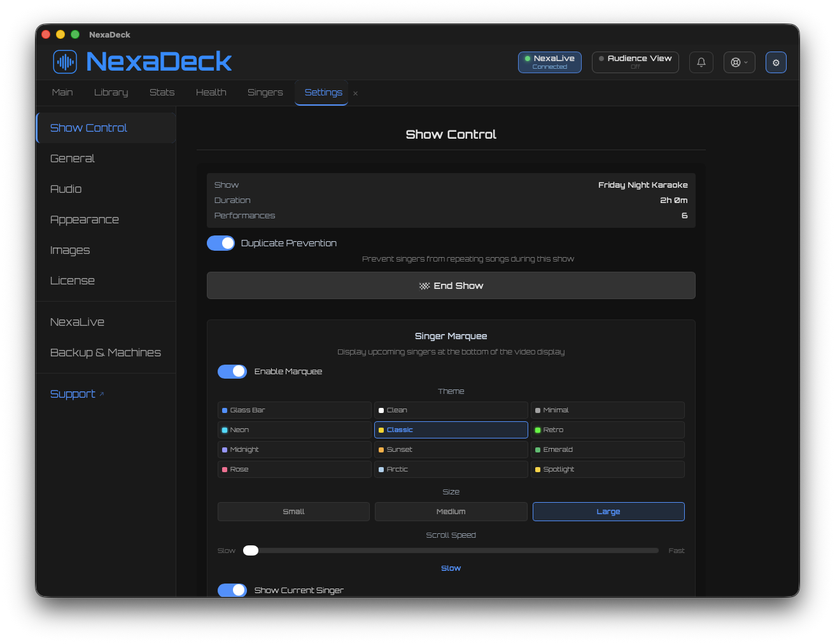
Task: Open the help menu chevron dropdown
Action: [745, 62]
